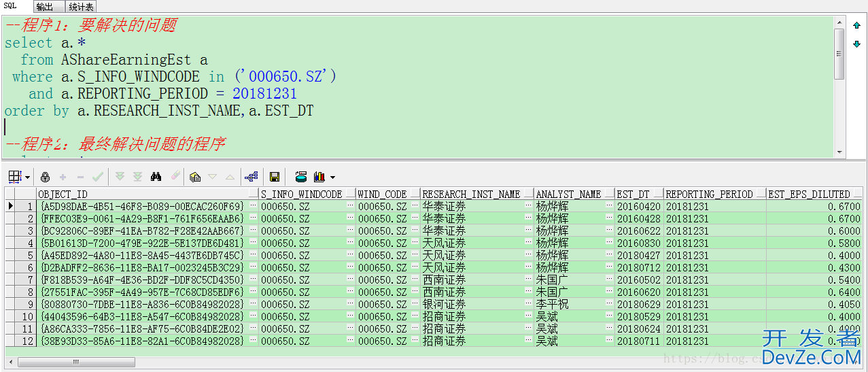Expand the chart icon dropdown arrow
Screen dimensions: 868x372
click(x=332, y=177)
